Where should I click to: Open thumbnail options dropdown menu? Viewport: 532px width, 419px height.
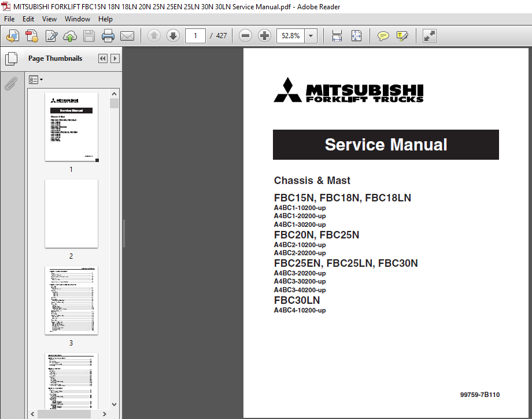36,80
